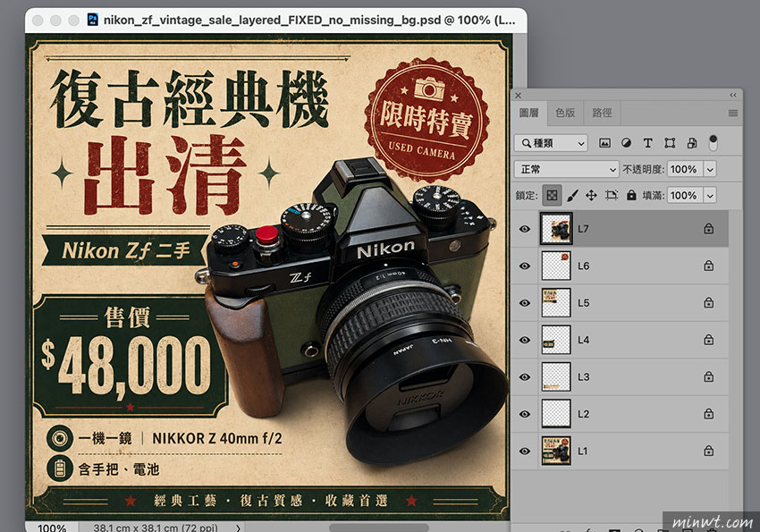
Task: Click lock icon on layer L4
Action: [x=709, y=340]
